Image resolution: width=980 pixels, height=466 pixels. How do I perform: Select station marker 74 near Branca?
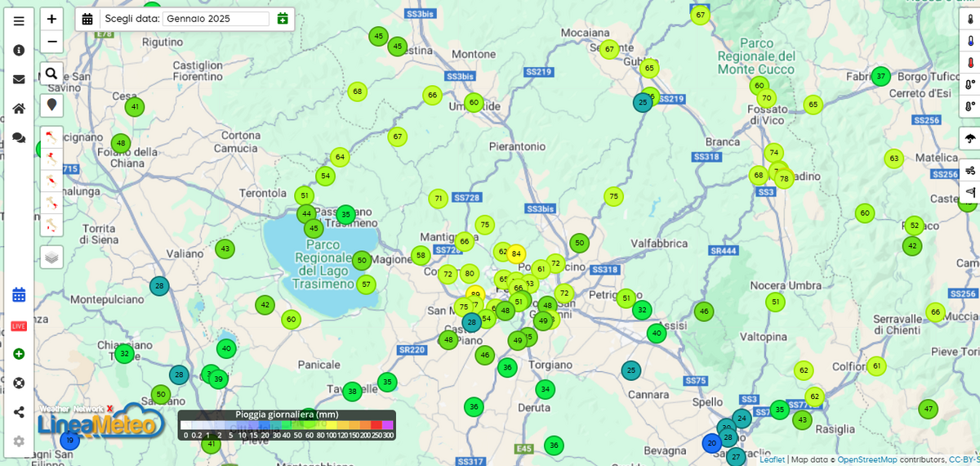[x=774, y=153]
